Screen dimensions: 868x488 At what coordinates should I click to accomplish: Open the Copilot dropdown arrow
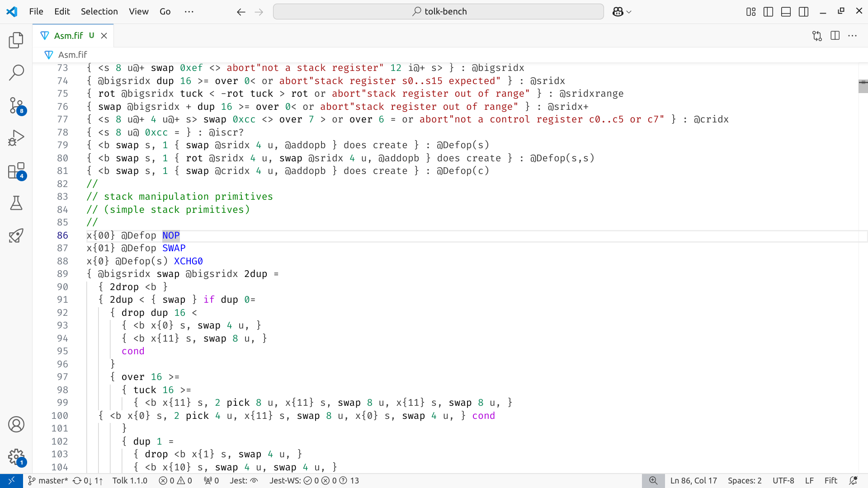pyautogui.click(x=629, y=12)
